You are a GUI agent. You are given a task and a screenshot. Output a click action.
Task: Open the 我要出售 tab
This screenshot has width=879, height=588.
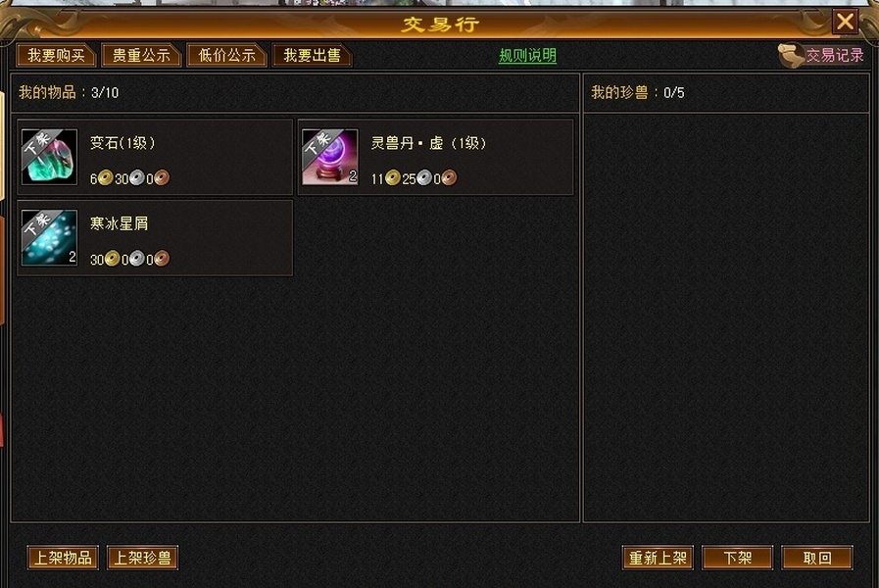(x=312, y=56)
